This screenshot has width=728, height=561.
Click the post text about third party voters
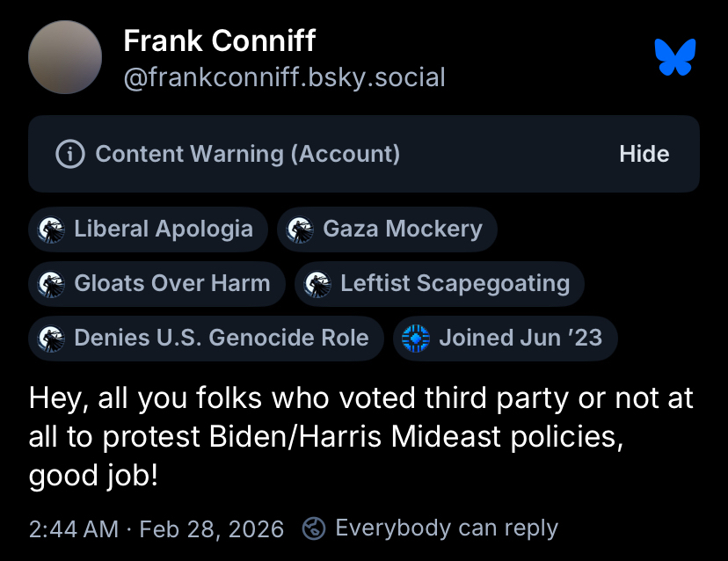(x=360, y=437)
